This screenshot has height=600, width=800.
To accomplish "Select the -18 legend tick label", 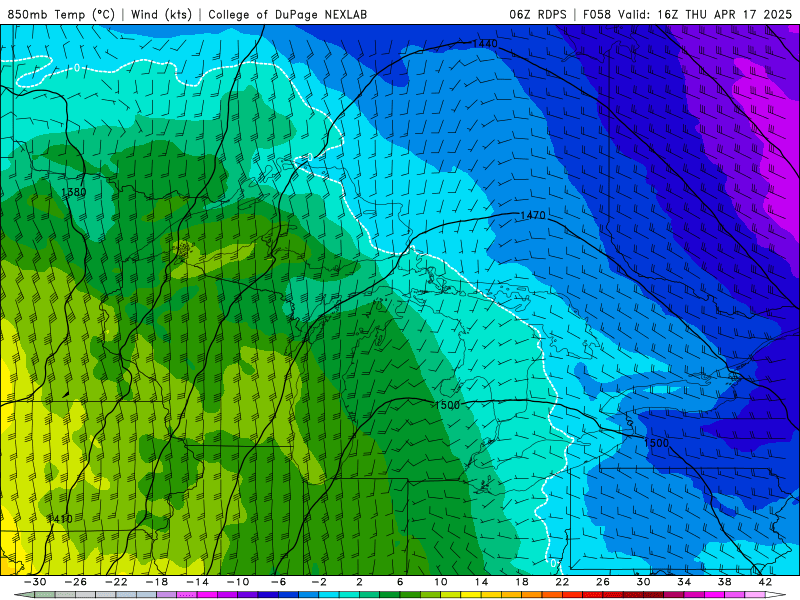I will pyautogui.click(x=157, y=582).
